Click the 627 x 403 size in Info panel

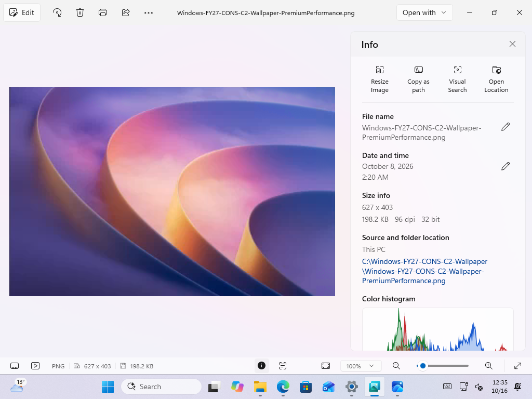pyautogui.click(x=377, y=207)
